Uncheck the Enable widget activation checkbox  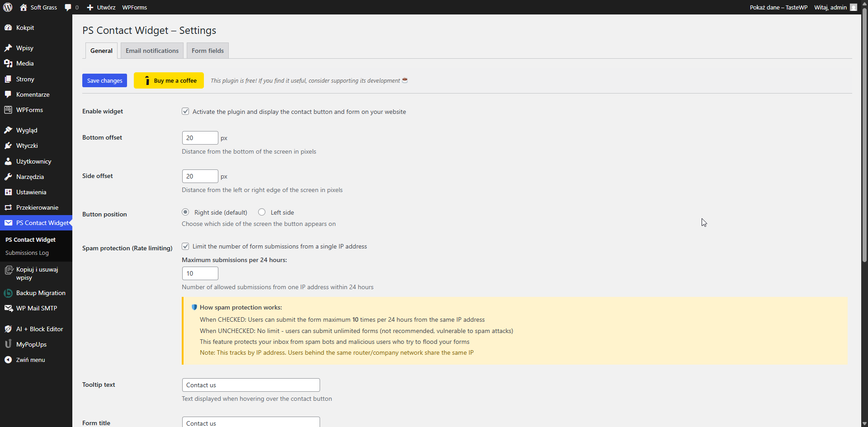(x=185, y=111)
